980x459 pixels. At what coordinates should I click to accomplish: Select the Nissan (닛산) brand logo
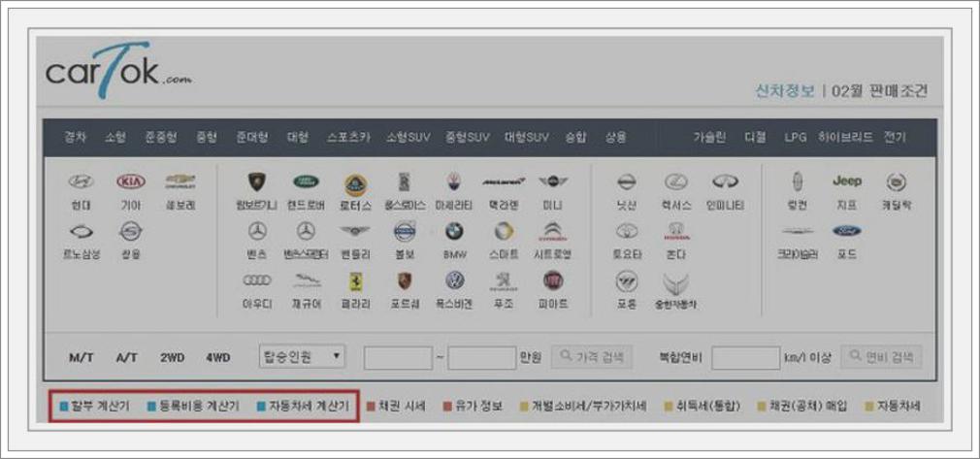pos(626,182)
